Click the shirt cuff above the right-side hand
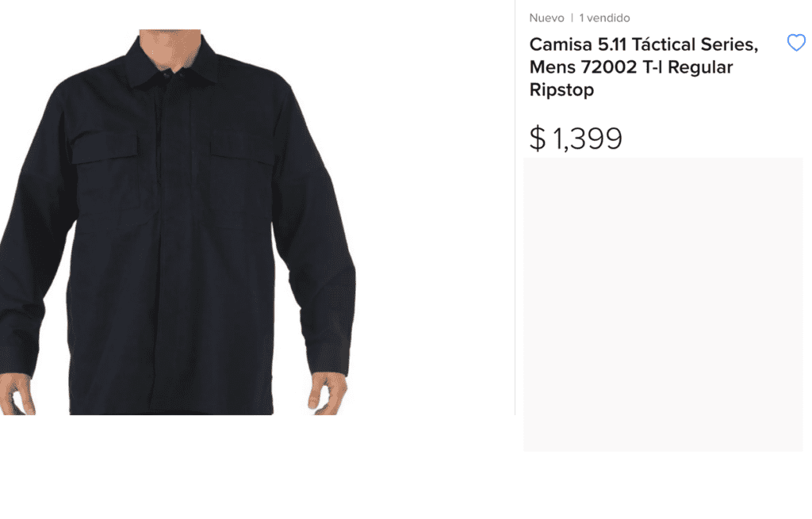The height and width of the screenshot is (519, 812). [x=327, y=357]
